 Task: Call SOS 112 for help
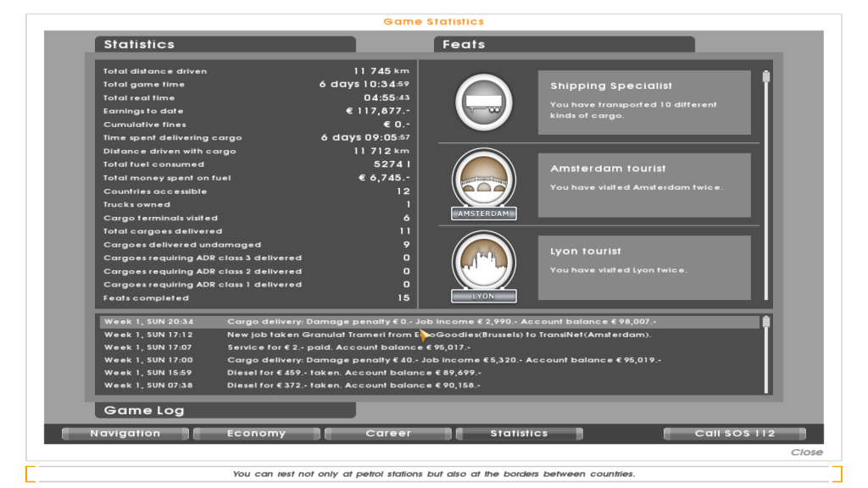(x=735, y=434)
